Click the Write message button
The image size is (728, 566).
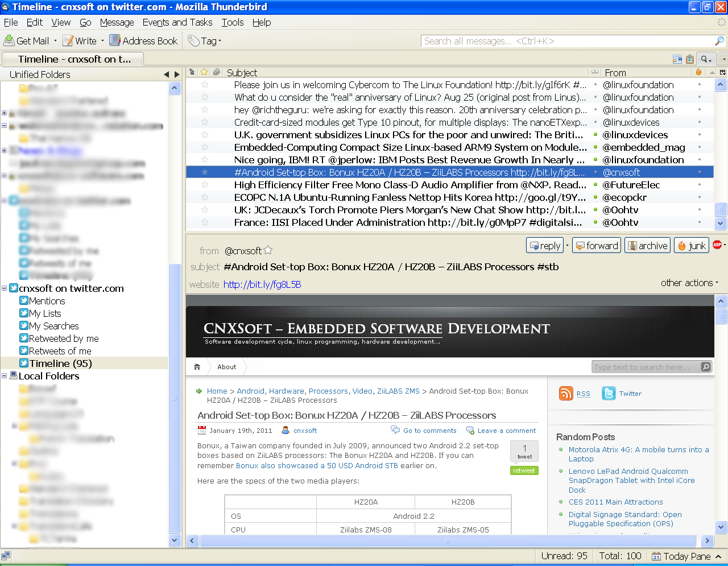[80, 41]
